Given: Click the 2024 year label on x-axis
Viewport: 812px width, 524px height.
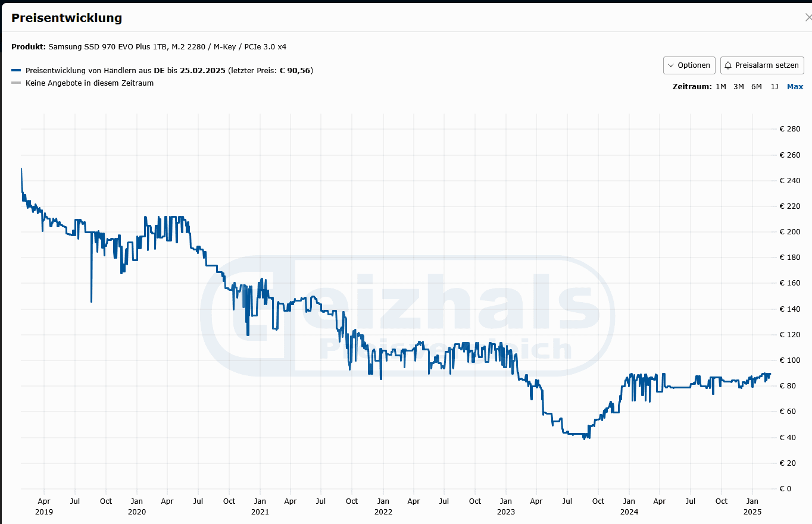Looking at the screenshot, I should click(629, 512).
